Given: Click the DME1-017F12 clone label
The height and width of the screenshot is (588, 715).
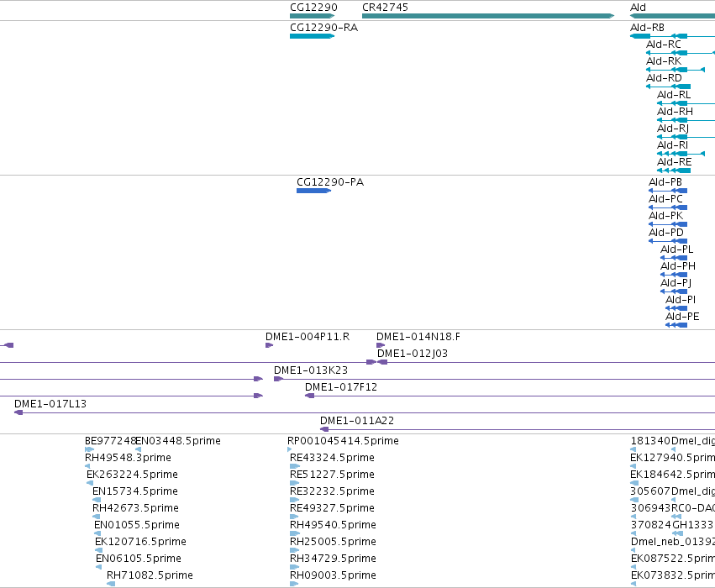Looking at the screenshot, I should coord(341,387).
